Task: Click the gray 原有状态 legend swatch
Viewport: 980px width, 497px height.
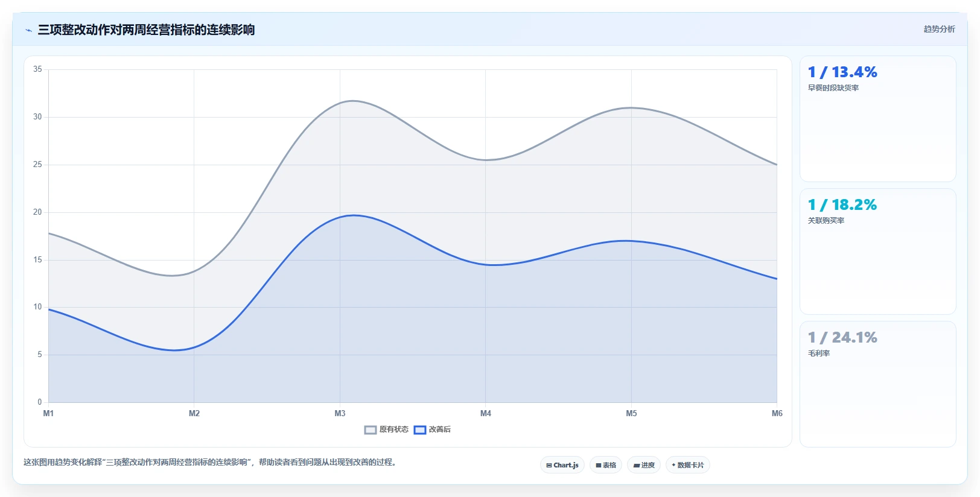Action: 371,430
